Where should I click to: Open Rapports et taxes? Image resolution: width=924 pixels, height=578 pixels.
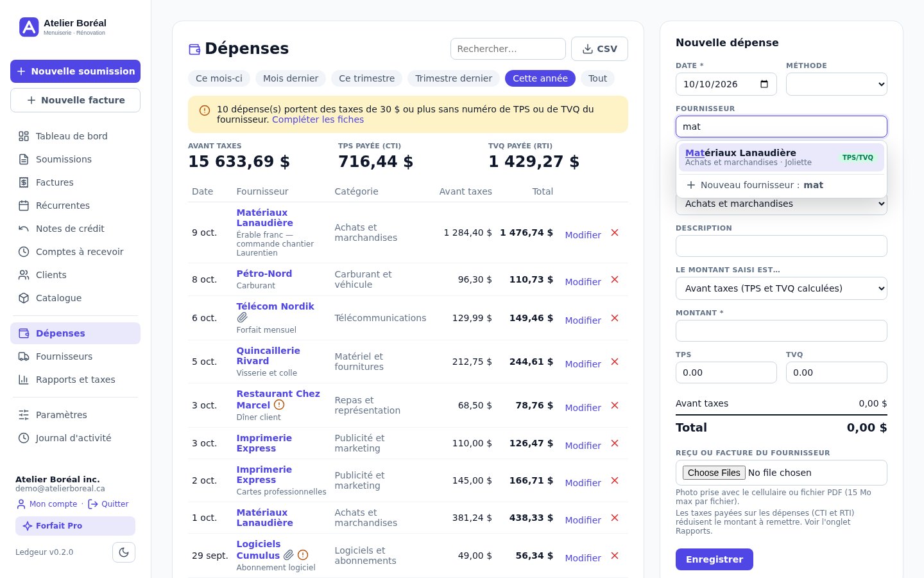75,380
